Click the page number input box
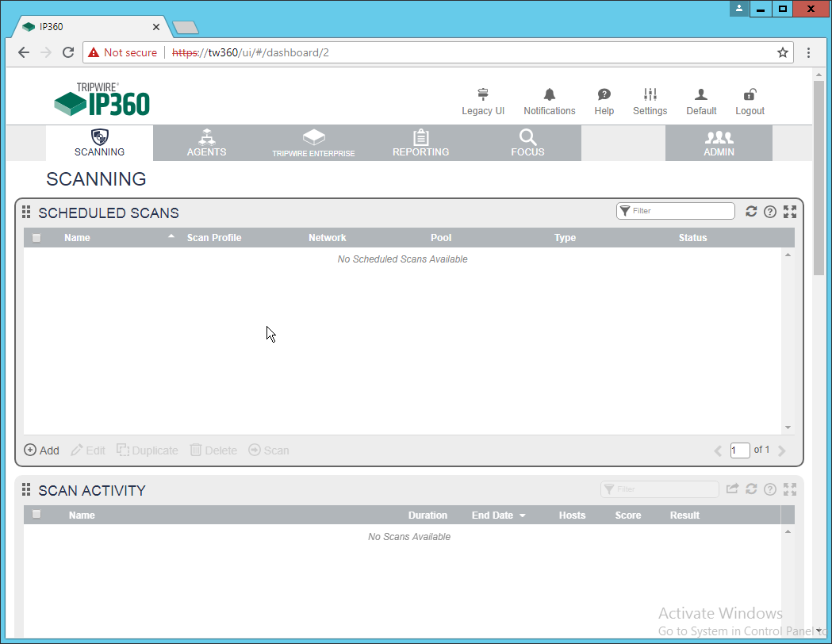 (x=740, y=450)
